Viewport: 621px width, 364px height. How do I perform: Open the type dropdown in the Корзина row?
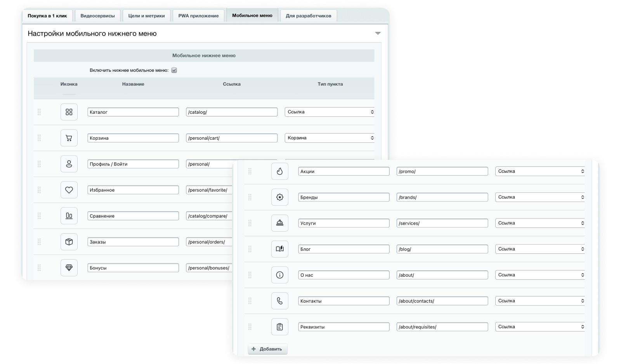point(330,138)
